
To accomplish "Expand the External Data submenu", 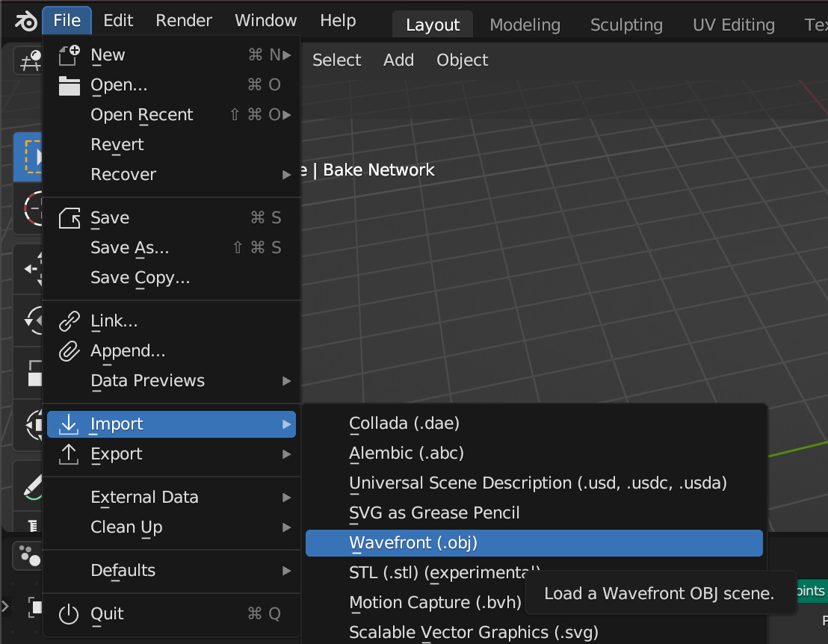I will [x=171, y=498].
